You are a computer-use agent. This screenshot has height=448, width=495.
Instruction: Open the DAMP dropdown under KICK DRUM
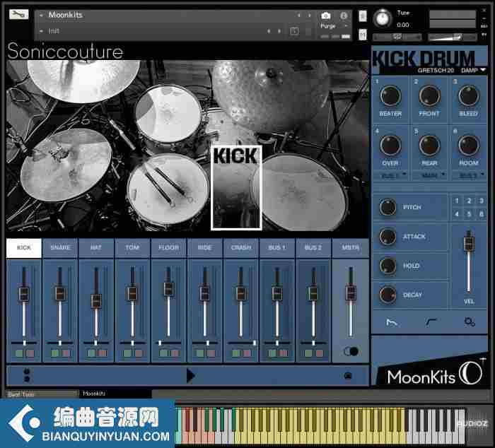coord(474,71)
